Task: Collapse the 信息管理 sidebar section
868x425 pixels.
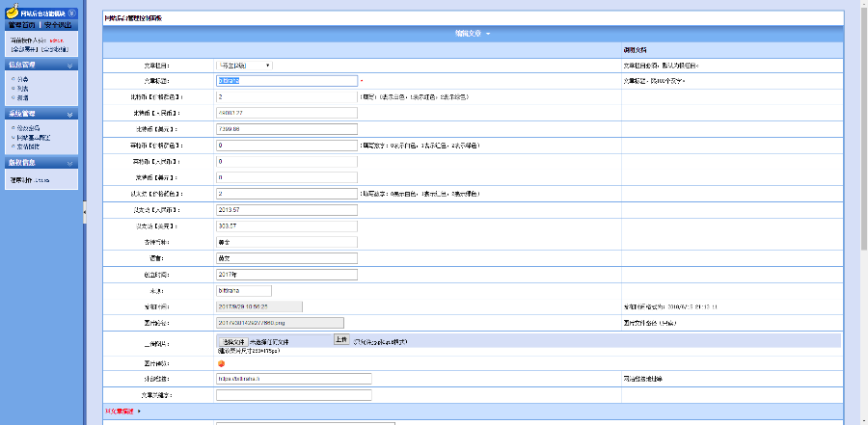Action: [x=70, y=65]
